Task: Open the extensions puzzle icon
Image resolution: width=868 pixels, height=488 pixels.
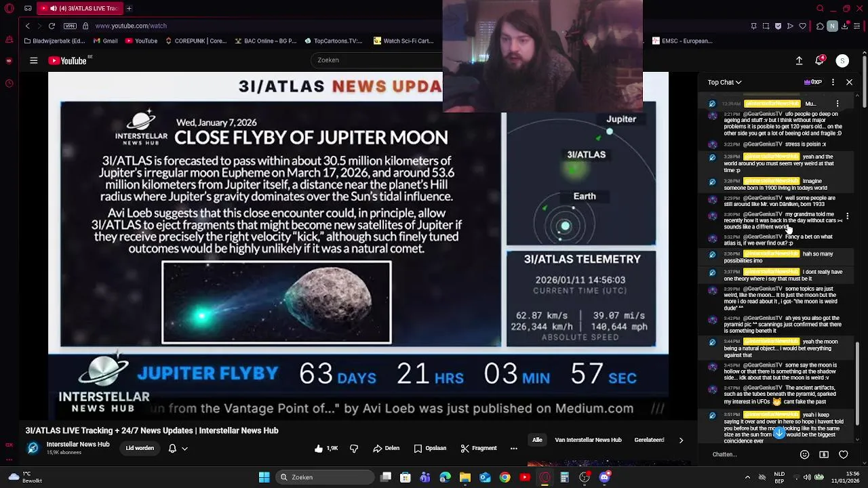Action: click(x=820, y=26)
